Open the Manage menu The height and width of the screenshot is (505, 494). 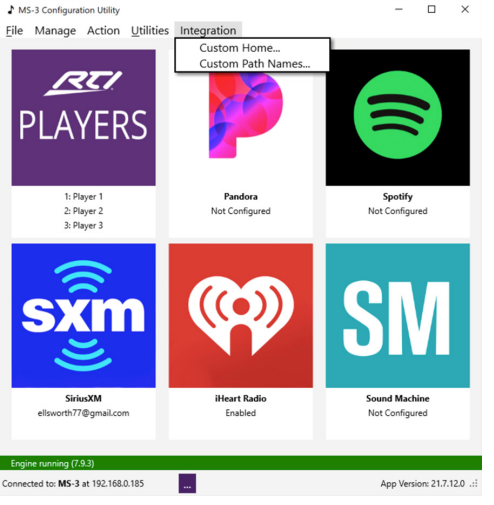(55, 31)
